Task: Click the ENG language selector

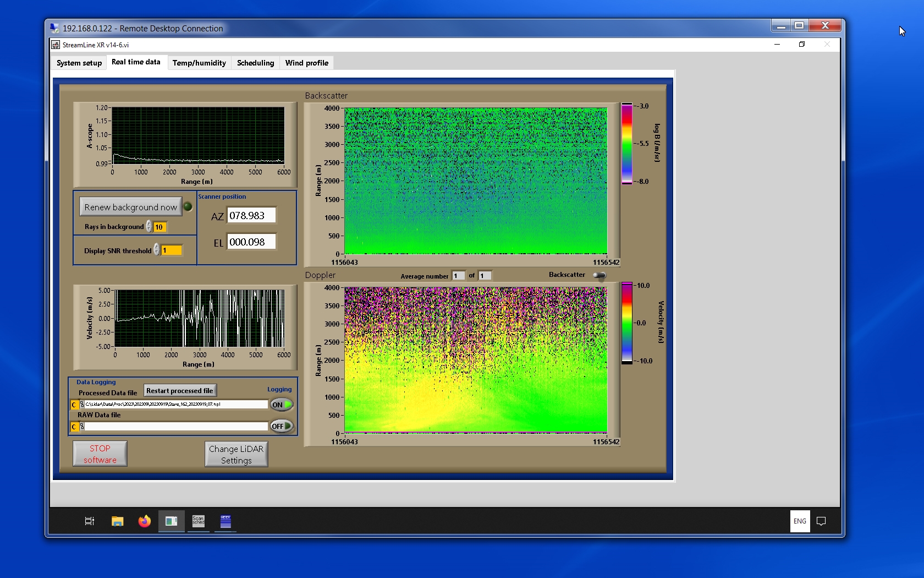Action: click(800, 521)
